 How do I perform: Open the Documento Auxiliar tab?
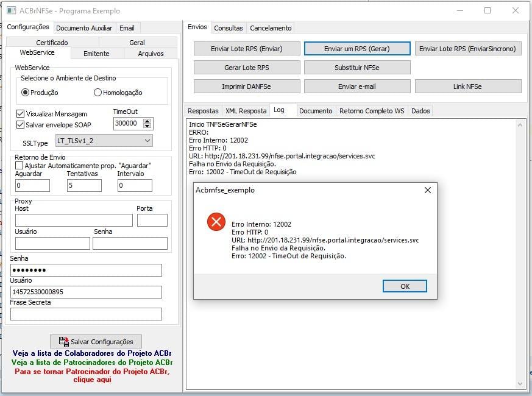84,28
